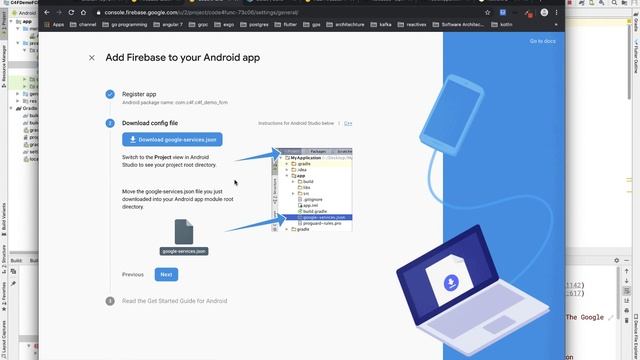Click the print icon in Build output toolbar

pyautogui.click(x=627, y=311)
